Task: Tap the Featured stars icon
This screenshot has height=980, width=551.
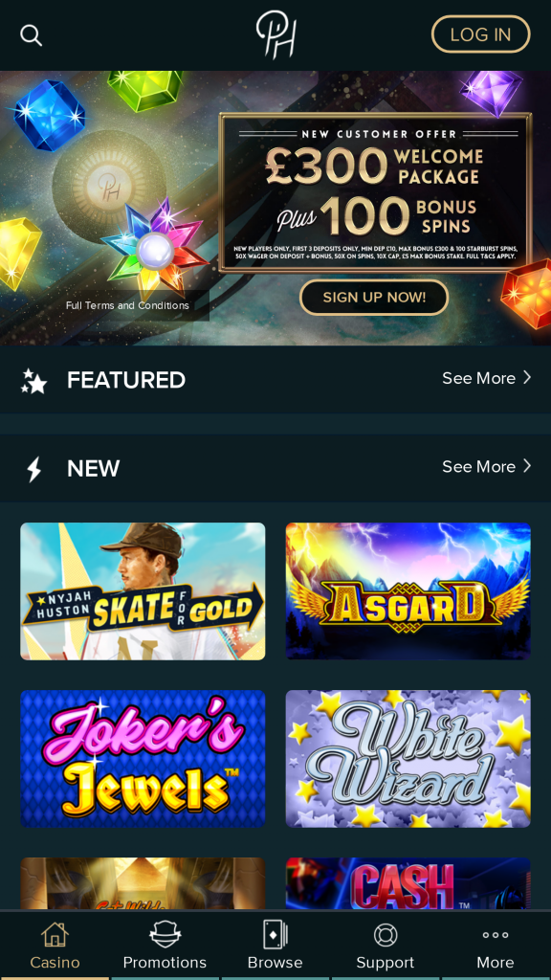Action: point(33,381)
